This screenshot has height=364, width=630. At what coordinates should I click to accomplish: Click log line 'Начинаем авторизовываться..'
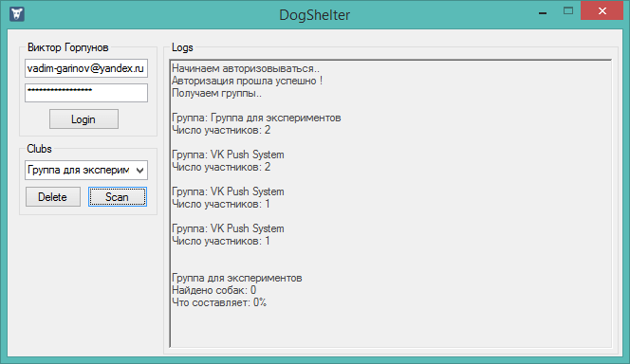pyautogui.click(x=246, y=68)
